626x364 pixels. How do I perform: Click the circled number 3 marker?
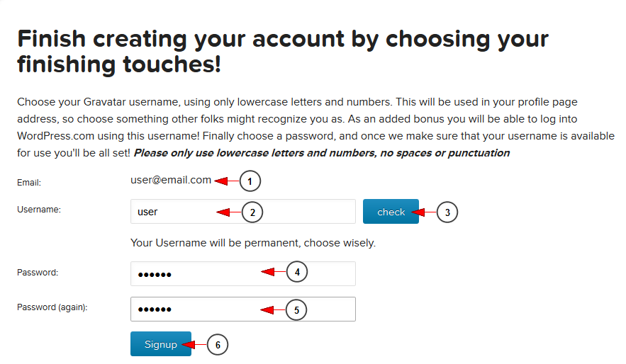(x=447, y=212)
